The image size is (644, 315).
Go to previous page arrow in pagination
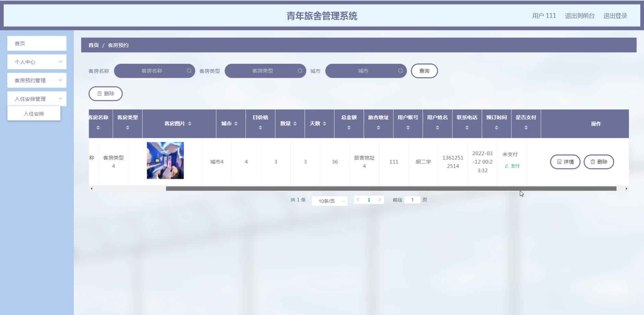tap(358, 200)
